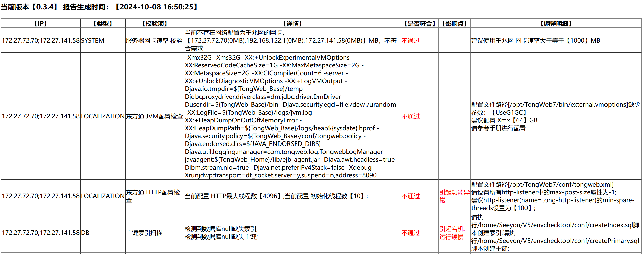Click the 引起宕机、运行缓慢 impact text
Screen dimensions: 644x254
(453, 233)
